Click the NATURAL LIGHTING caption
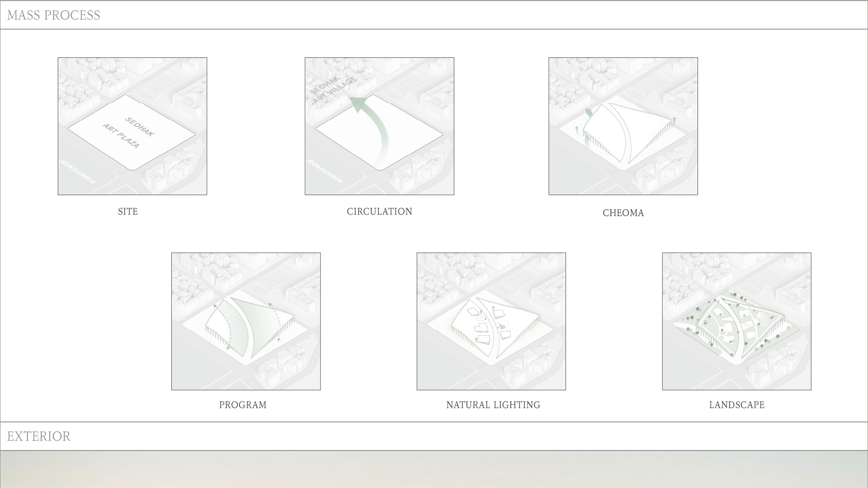The image size is (868, 488). [493, 405]
